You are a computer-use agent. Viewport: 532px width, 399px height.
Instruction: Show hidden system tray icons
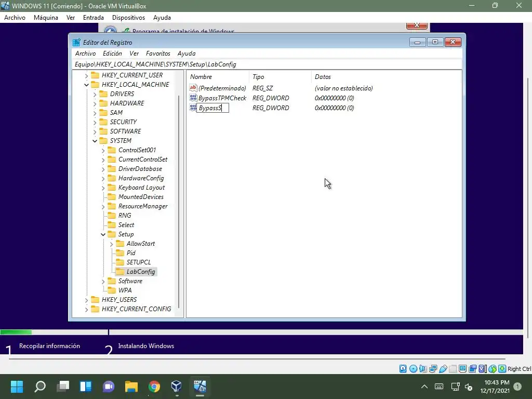click(x=424, y=387)
